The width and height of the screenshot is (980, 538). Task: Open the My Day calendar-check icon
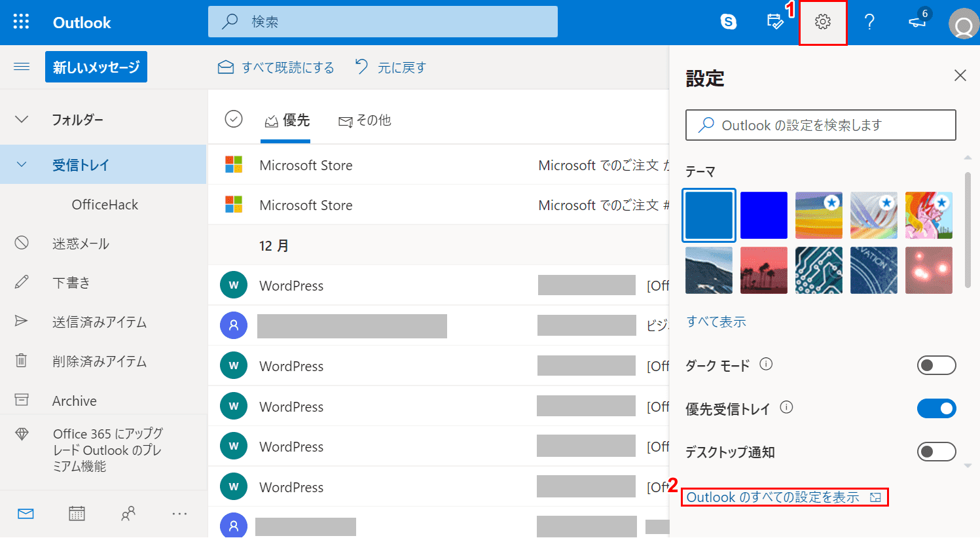(775, 22)
